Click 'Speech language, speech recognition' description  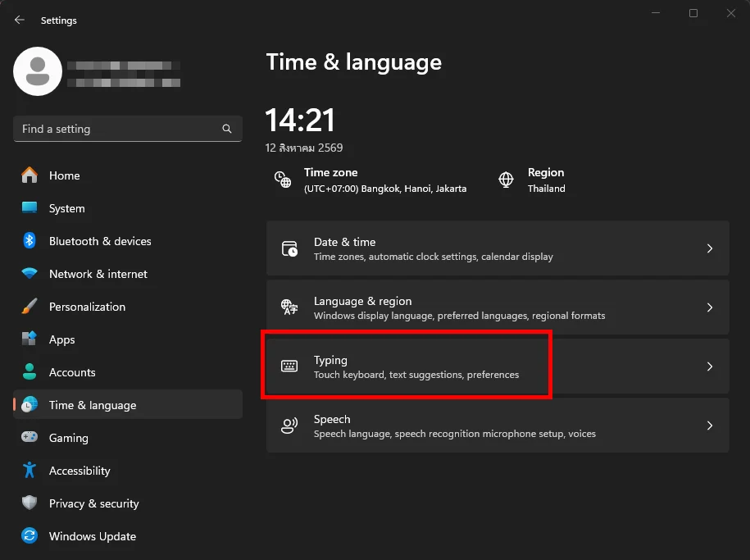coord(454,434)
